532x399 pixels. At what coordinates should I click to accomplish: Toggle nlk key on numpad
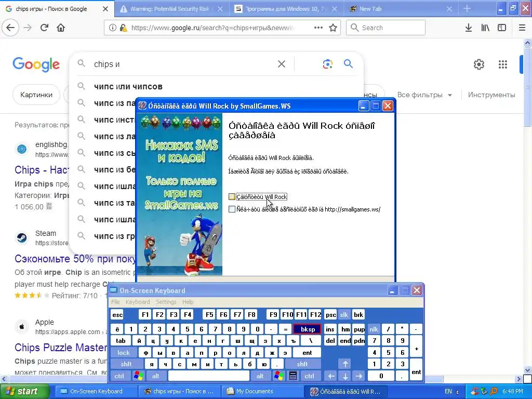tap(374, 329)
